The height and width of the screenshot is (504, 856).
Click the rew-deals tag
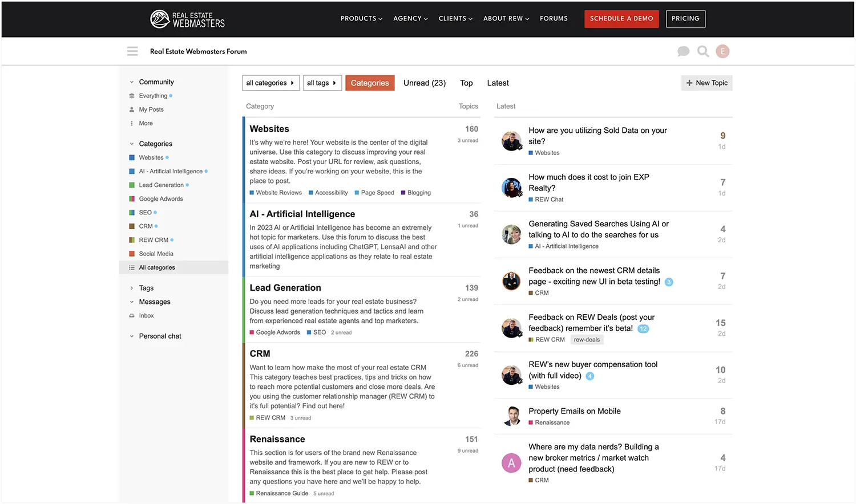[x=587, y=340]
